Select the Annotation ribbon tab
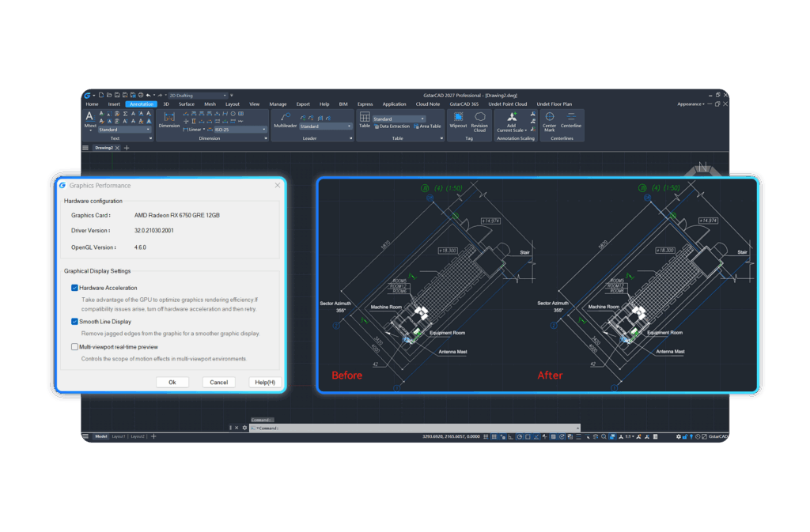Image resolution: width=810 pixels, height=532 pixels. (x=141, y=104)
